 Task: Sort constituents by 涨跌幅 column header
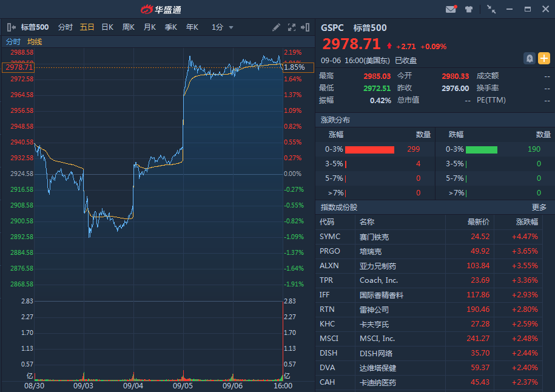(527, 222)
